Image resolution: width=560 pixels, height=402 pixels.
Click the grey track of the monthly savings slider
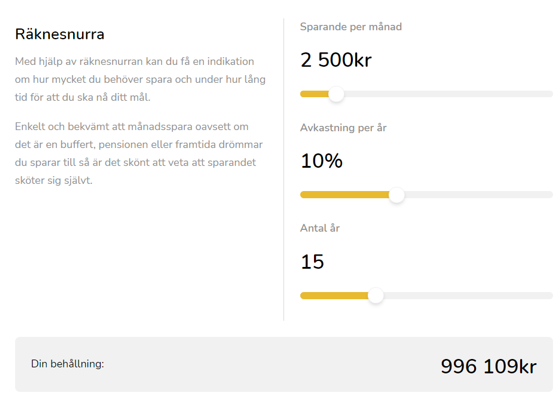[x=448, y=94]
